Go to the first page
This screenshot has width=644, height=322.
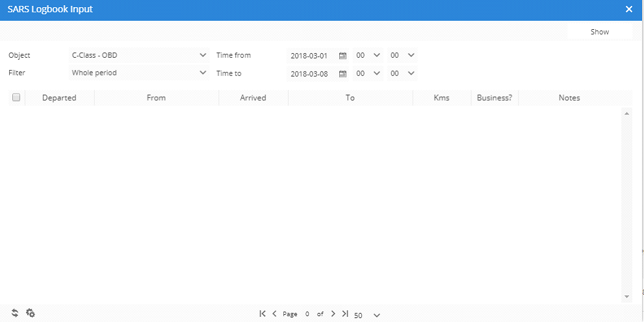(263, 314)
